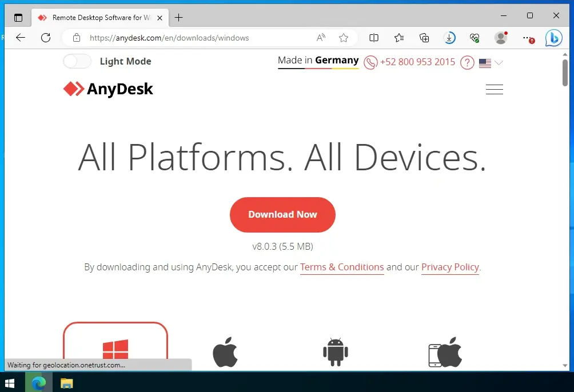Click the page scrollbar thumb
The width and height of the screenshot is (574, 392).
(x=565, y=73)
